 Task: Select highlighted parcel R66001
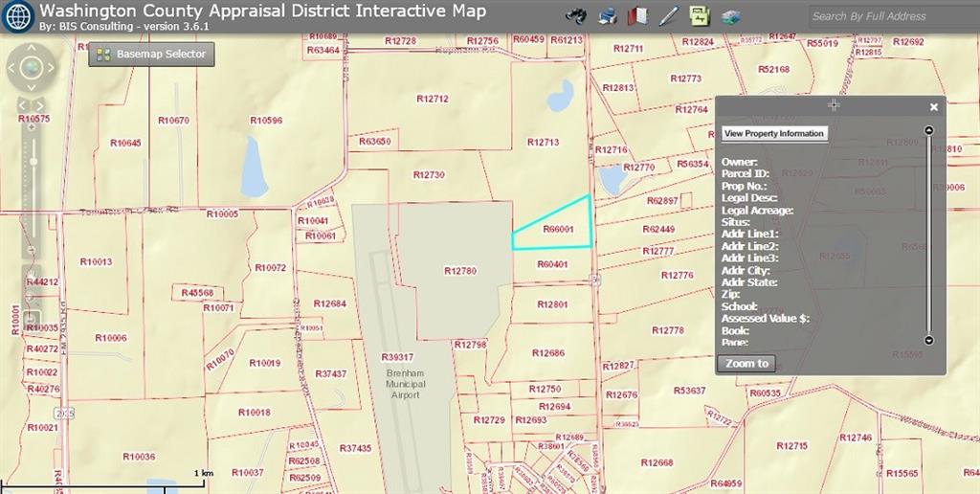[558, 229]
